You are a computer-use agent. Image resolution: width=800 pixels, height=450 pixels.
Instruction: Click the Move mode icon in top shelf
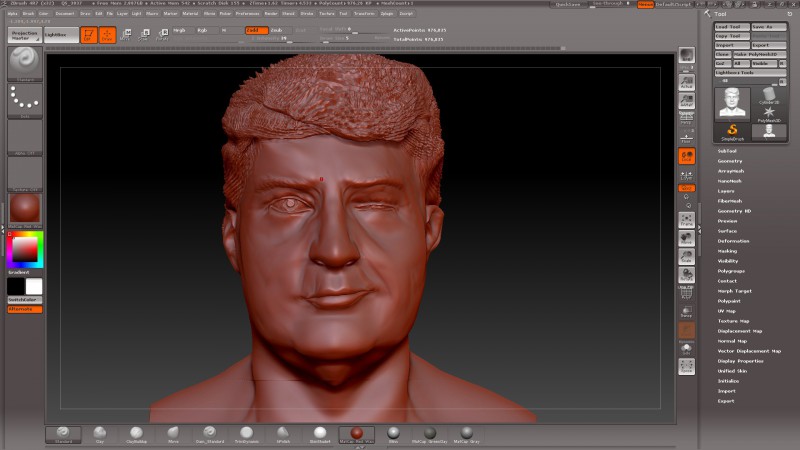coord(125,35)
